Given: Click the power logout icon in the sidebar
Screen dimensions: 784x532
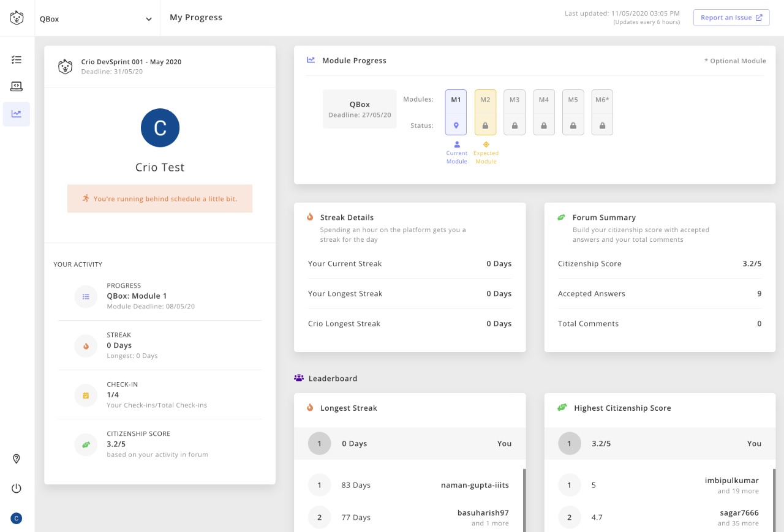Looking at the screenshot, I should pos(17,488).
